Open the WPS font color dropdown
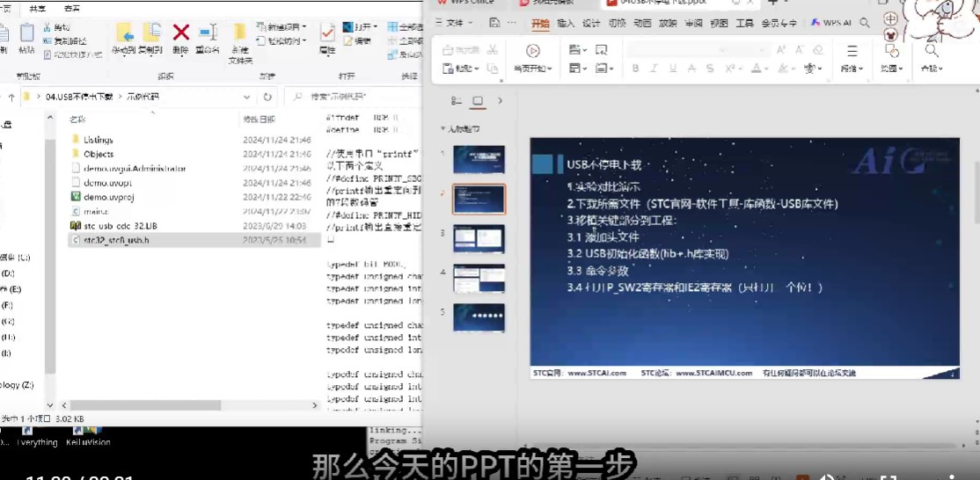This screenshot has height=480, width=980. tap(759, 69)
